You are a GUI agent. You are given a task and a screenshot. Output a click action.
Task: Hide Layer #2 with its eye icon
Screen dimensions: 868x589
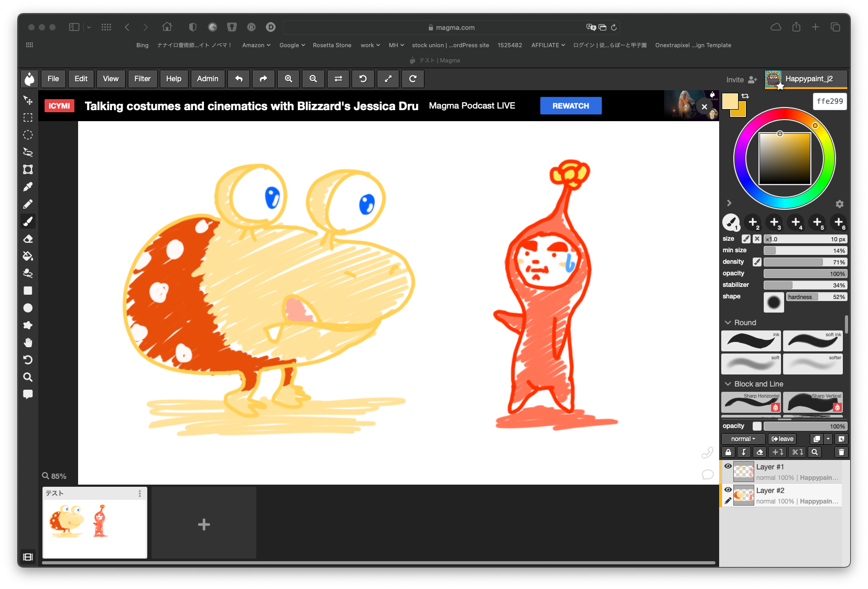(x=728, y=489)
